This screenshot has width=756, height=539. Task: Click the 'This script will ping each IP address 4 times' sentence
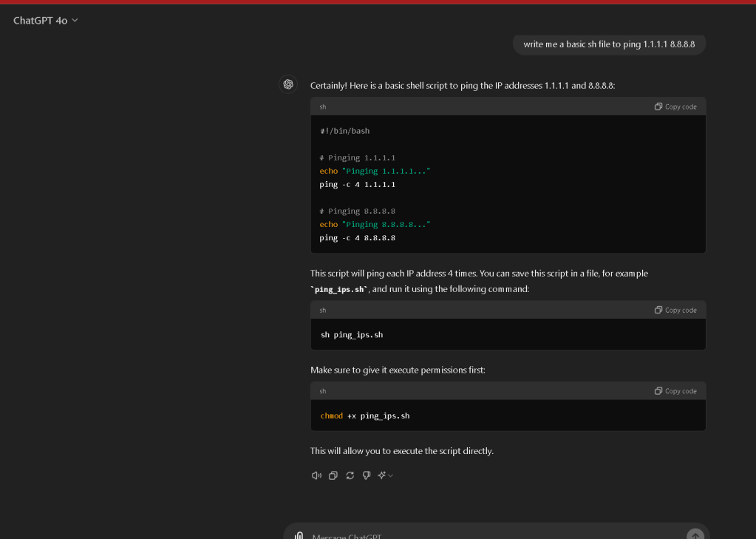[x=394, y=274]
